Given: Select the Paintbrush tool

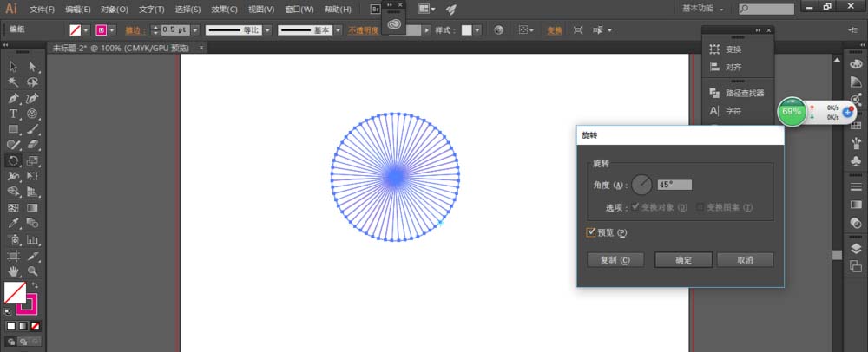Looking at the screenshot, I should (x=33, y=129).
